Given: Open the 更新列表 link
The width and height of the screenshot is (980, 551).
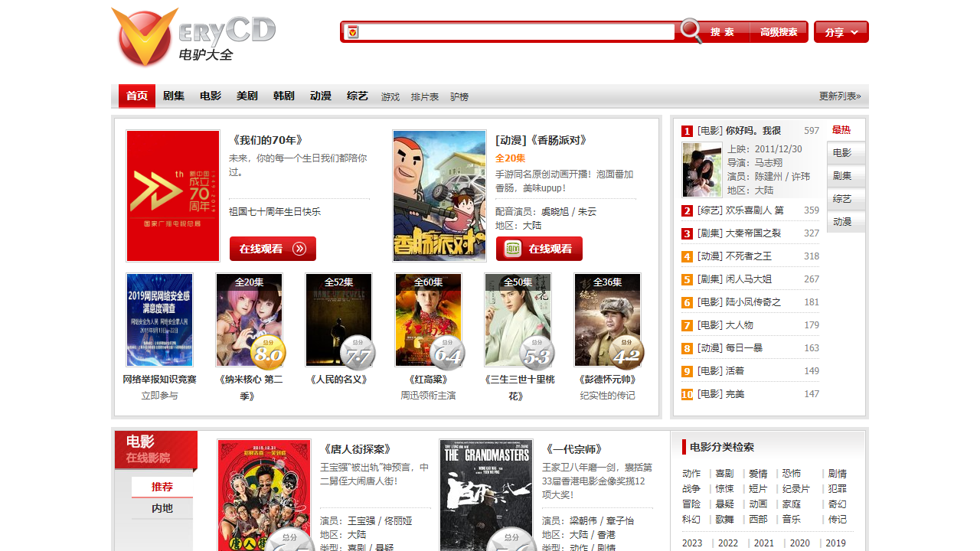Looking at the screenshot, I should 840,96.
